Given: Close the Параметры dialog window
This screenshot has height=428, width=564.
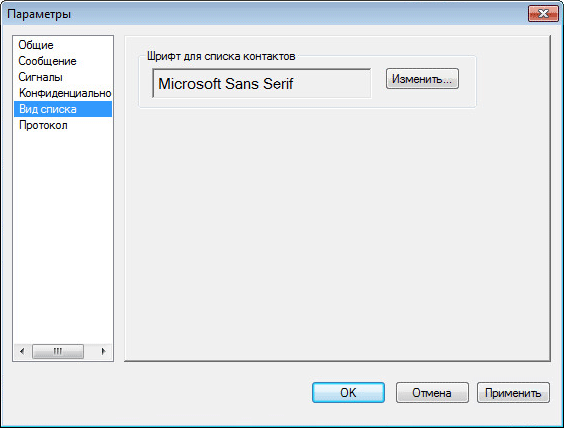Looking at the screenshot, I should 543,14.
